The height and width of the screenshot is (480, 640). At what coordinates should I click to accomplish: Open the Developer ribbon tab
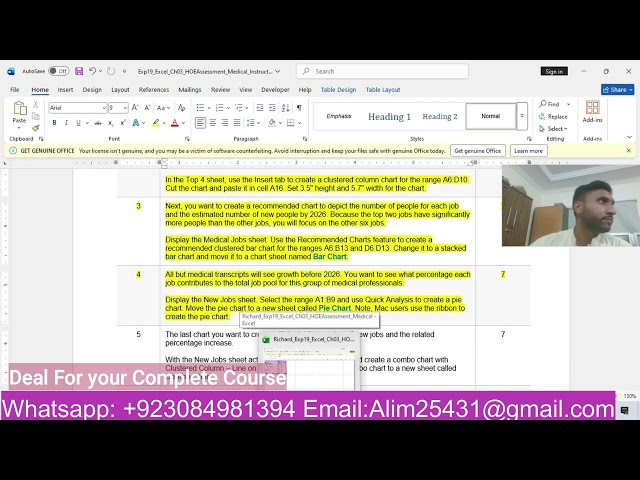coord(275,90)
